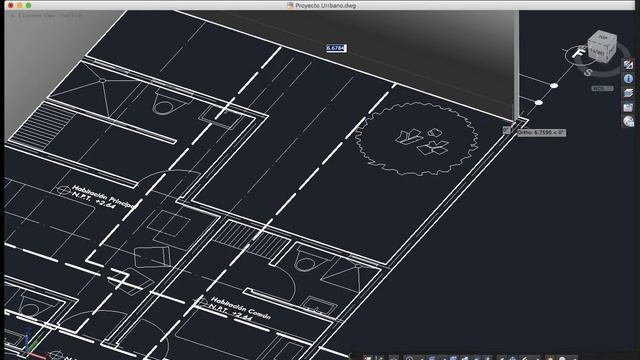Click the dynamic input length field 6.6784

point(336,48)
